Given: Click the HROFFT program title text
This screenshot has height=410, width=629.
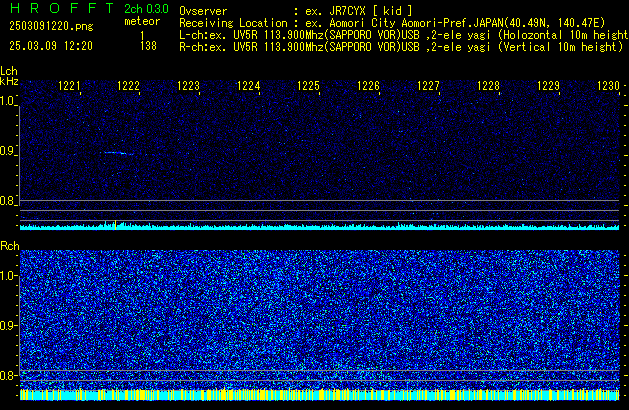Looking at the screenshot, I should click(62, 8).
